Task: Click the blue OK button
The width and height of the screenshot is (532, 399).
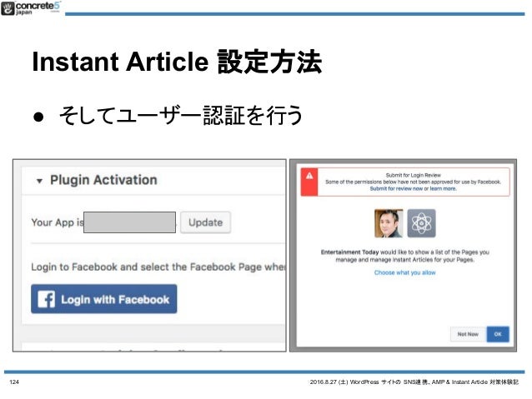Action: [x=498, y=334]
